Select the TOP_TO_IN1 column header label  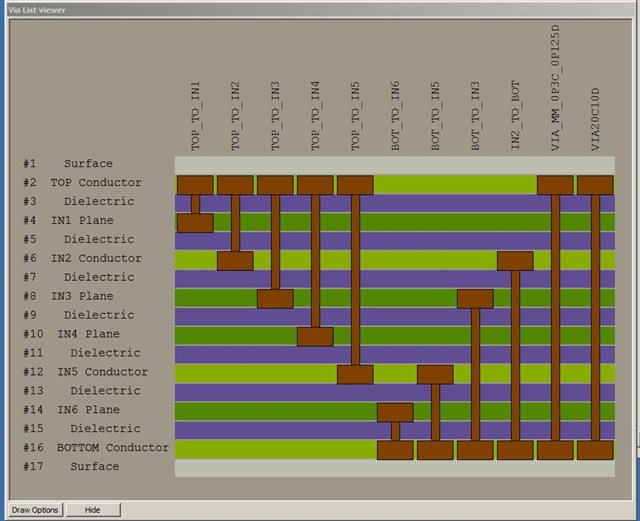[196, 116]
